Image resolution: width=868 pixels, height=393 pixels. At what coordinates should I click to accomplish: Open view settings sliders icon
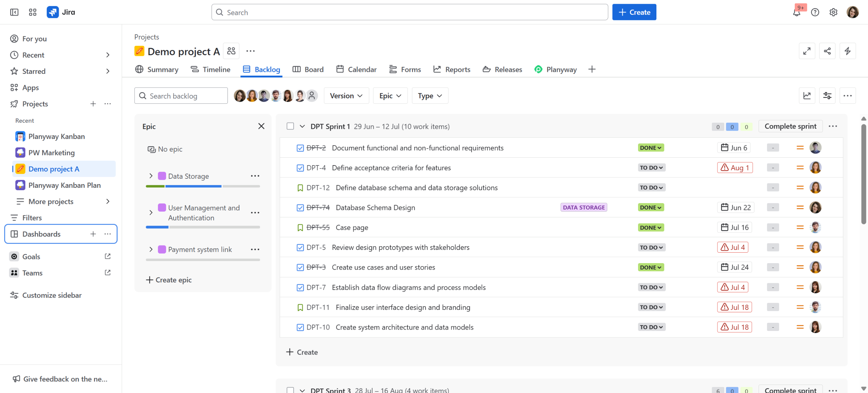pyautogui.click(x=827, y=96)
